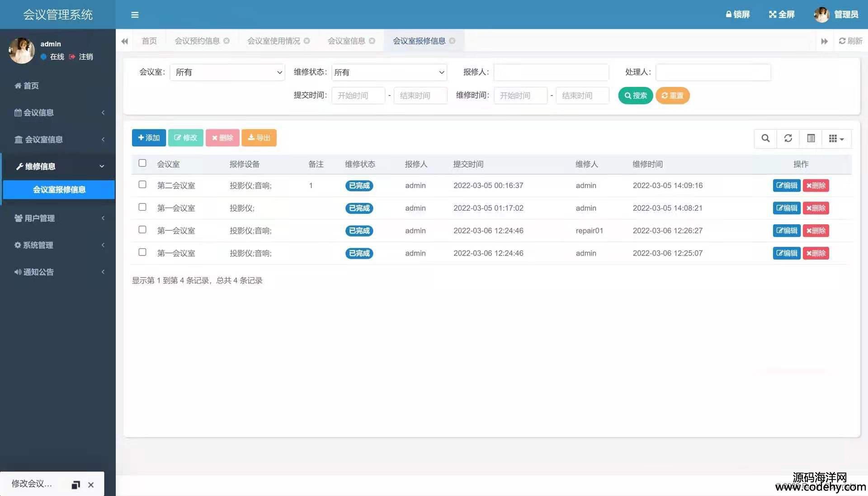Viewport: 868px width, 496px height.
Task: Click 提交时间 结束时间 date field
Action: pos(420,95)
